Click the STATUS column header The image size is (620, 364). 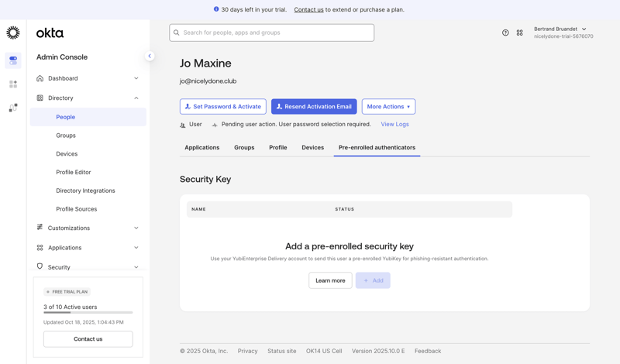344,209
